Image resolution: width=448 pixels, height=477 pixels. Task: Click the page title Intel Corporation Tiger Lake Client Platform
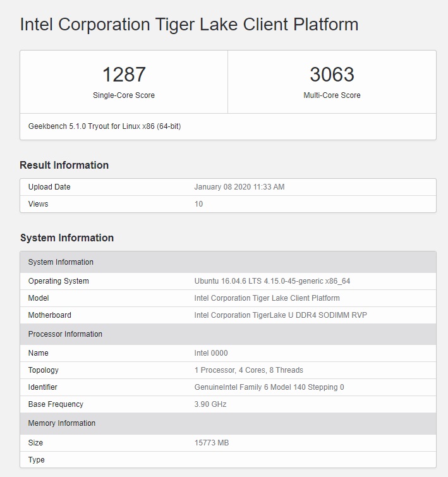(x=189, y=25)
